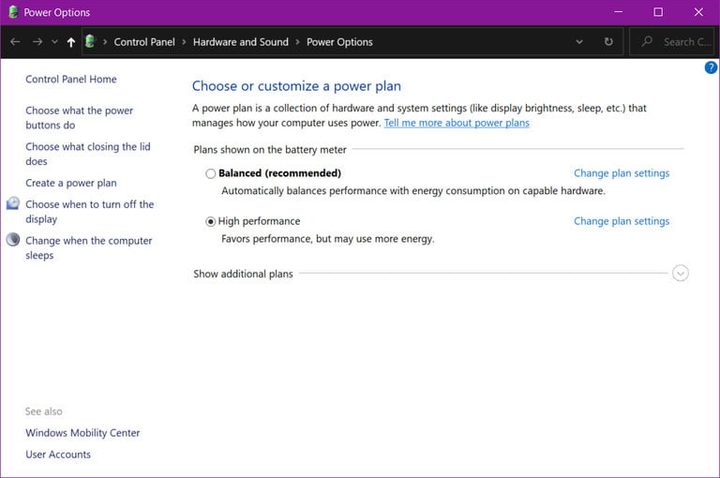
Task: Click Create a power plan
Action: tap(71, 183)
